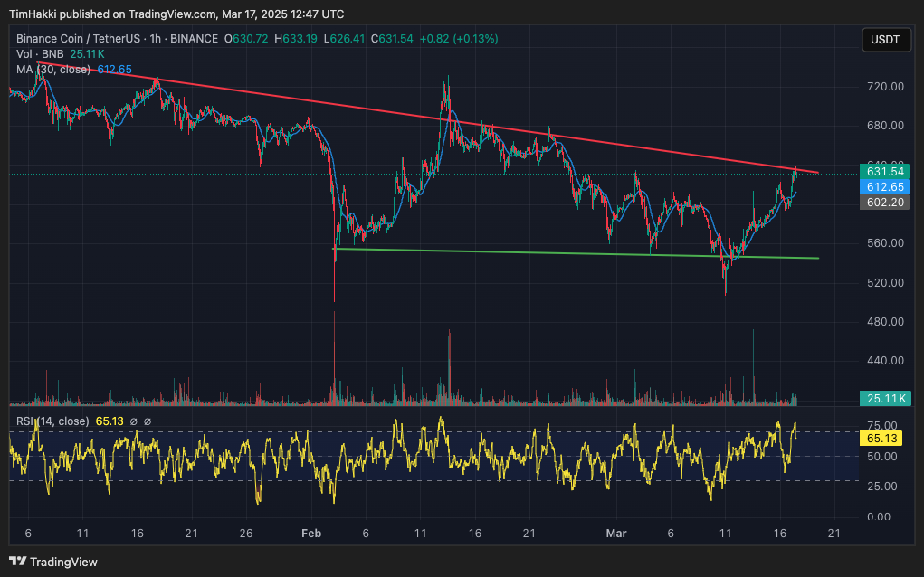Click the Feb label on time axis
The height and width of the screenshot is (577, 924).
(x=310, y=534)
